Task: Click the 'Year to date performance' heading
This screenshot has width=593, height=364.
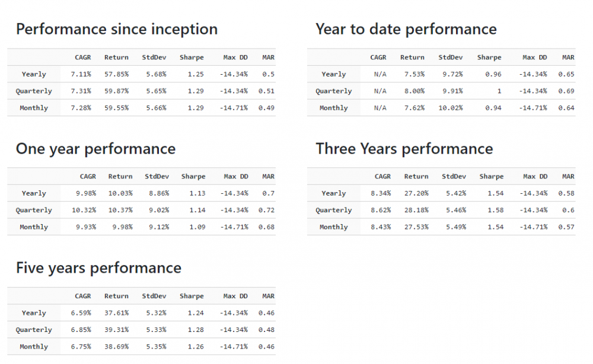Action: (406, 29)
